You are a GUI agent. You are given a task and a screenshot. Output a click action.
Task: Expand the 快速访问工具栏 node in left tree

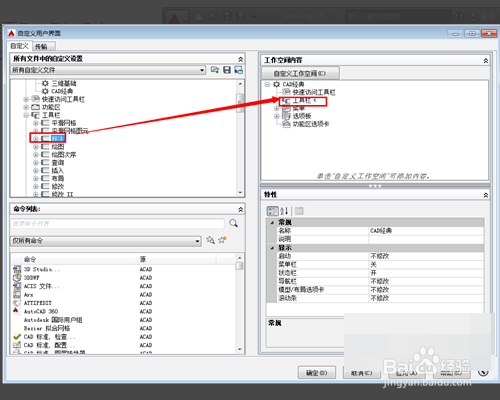(26, 99)
